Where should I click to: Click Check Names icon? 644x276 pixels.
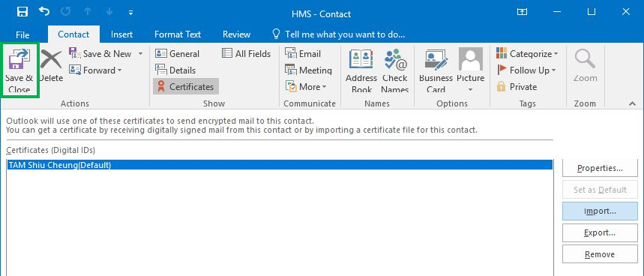(395, 70)
